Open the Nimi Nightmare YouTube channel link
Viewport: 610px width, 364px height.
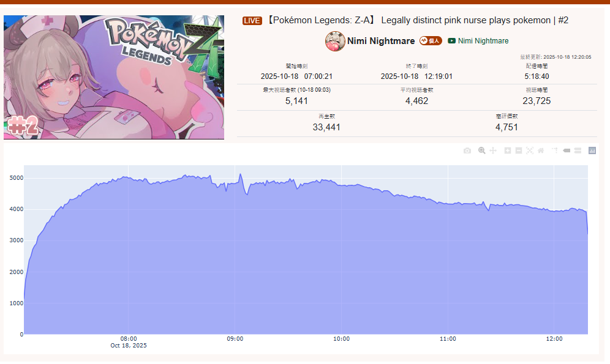(x=483, y=41)
